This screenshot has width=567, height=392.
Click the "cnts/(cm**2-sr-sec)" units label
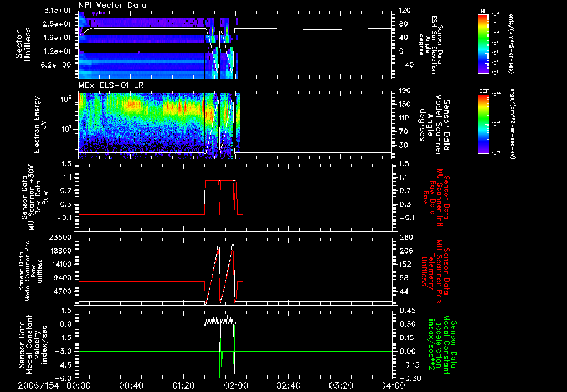511,44
